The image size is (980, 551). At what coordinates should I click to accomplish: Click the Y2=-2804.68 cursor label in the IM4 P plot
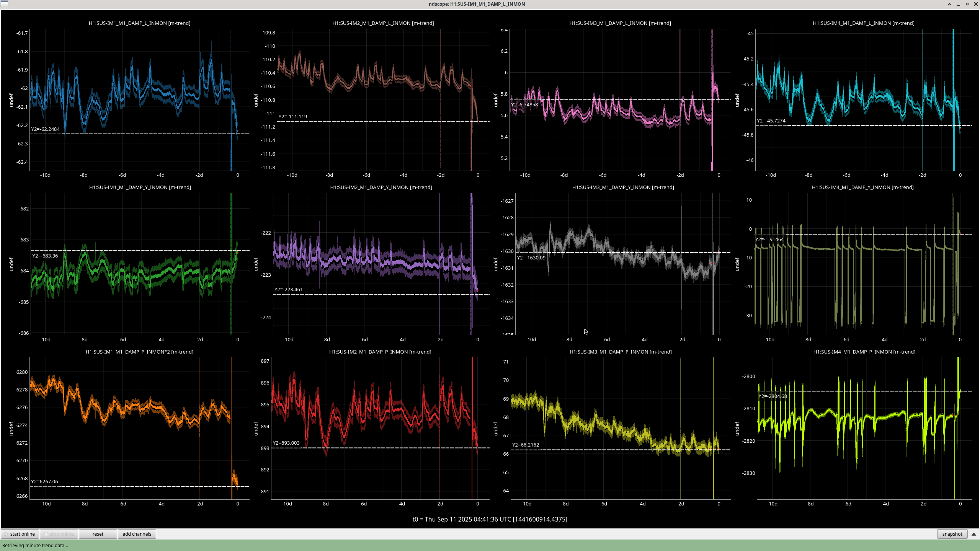click(772, 396)
